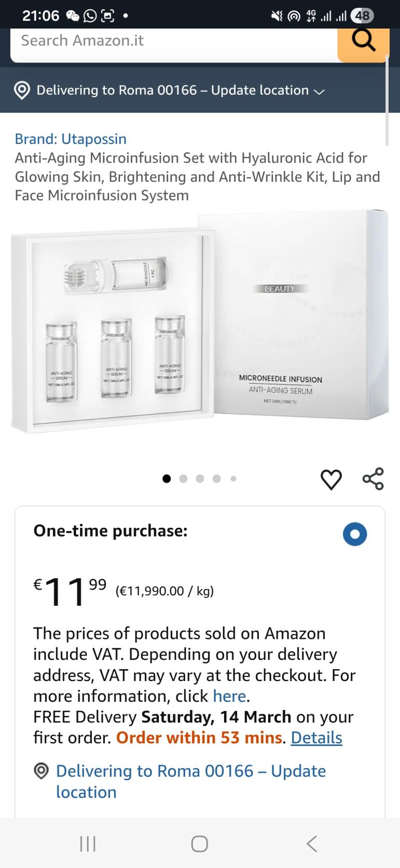Tap the Android back navigation arrow

(311, 844)
